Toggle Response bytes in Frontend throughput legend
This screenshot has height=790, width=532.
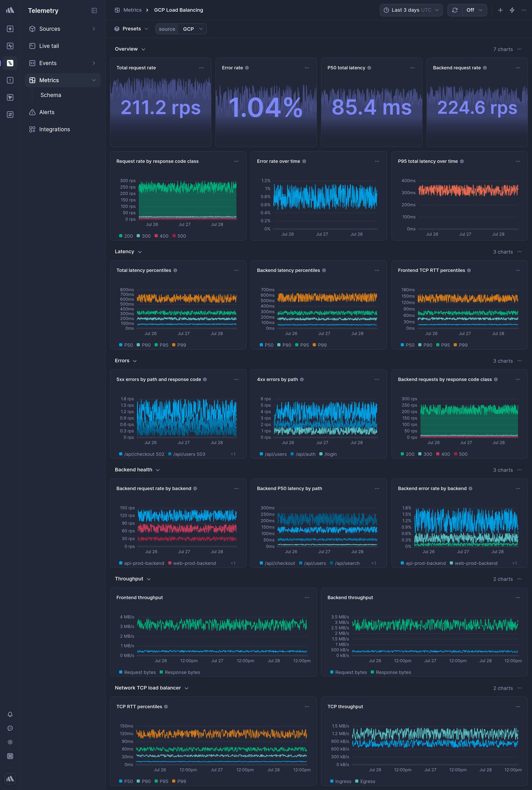[x=180, y=672]
